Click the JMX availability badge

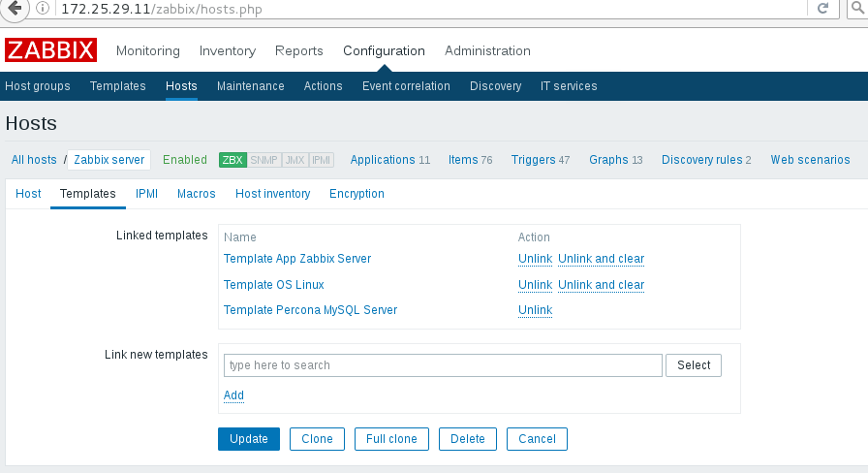pos(295,160)
